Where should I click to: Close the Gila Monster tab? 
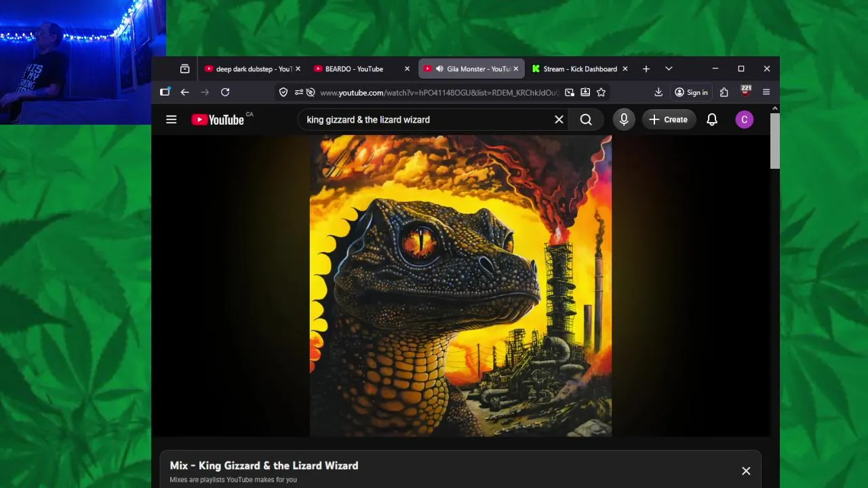515,68
